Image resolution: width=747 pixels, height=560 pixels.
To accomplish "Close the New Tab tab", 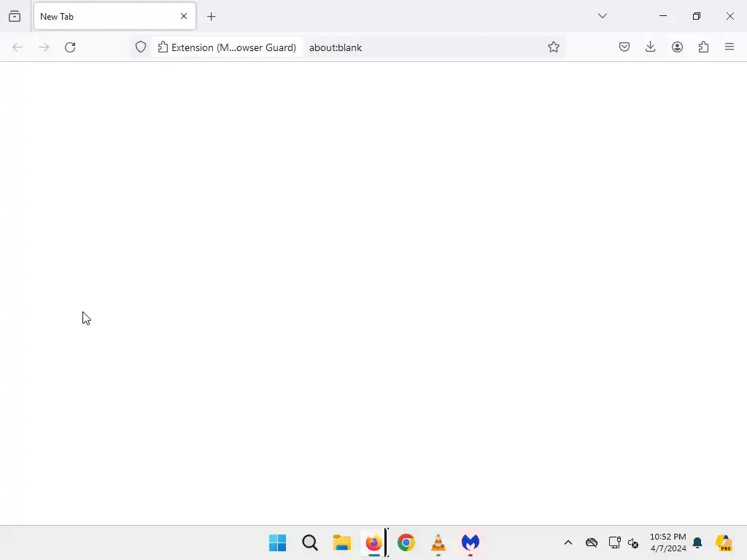I will [x=184, y=16].
